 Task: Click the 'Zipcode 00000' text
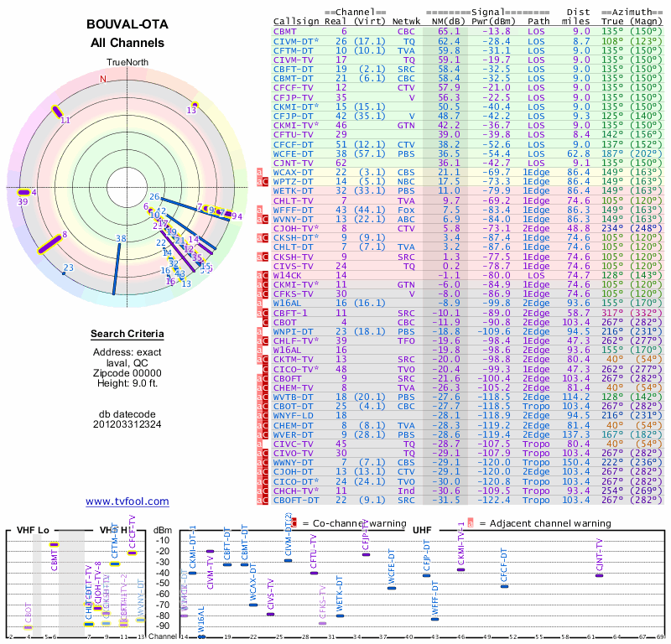coord(127,372)
